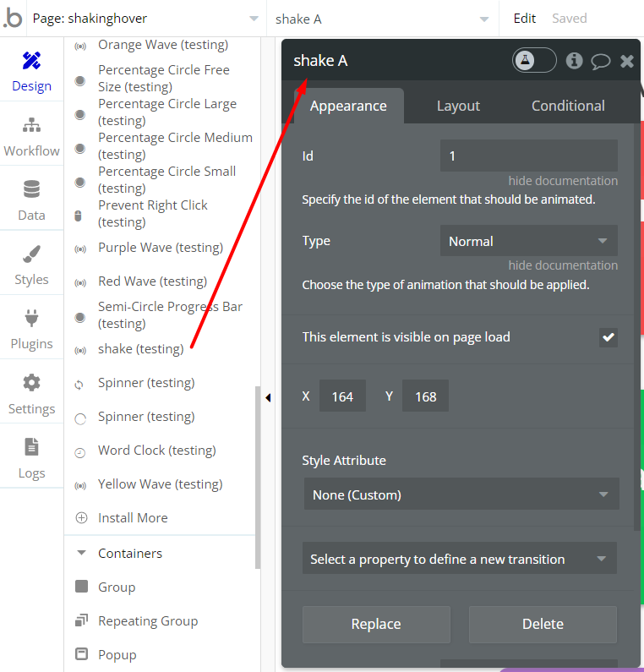Open the element info icon
The image size is (644, 672).
coord(574,61)
